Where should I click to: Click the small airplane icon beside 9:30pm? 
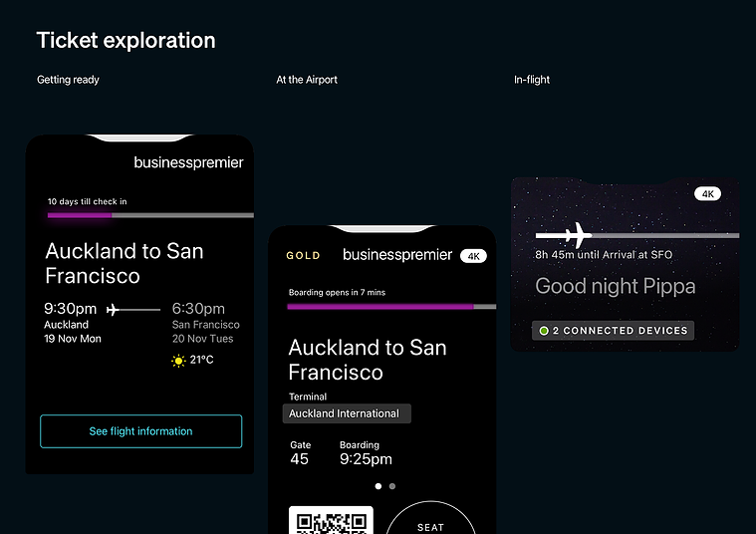pyautogui.click(x=113, y=309)
